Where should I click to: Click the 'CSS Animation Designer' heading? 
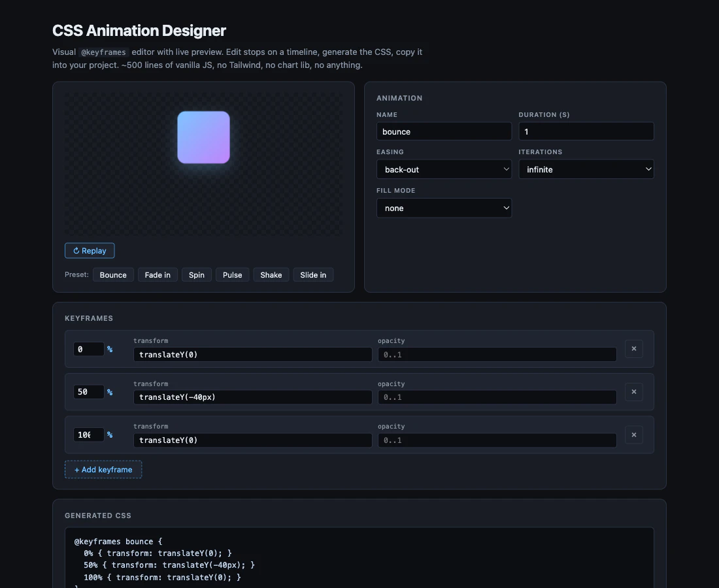point(139,31)
